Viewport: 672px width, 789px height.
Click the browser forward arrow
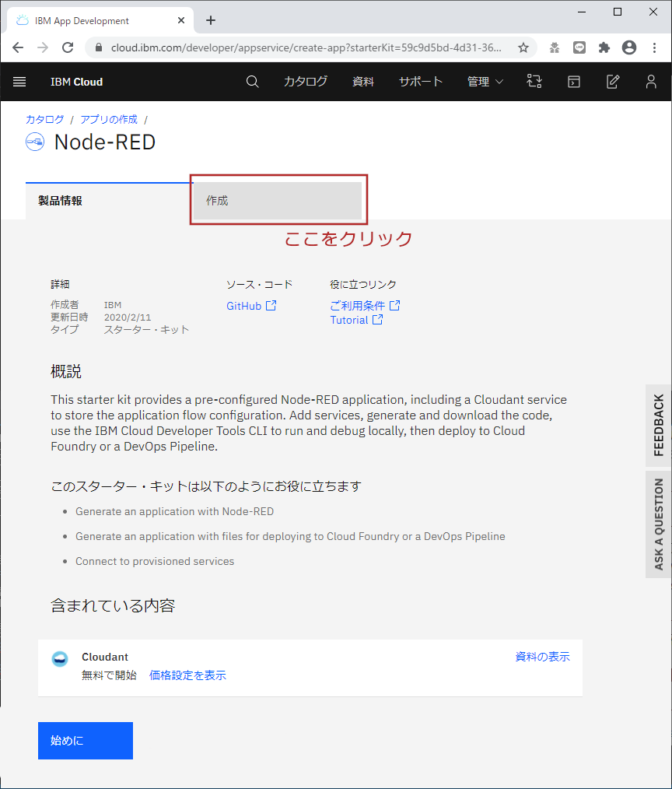coord(43,47)
